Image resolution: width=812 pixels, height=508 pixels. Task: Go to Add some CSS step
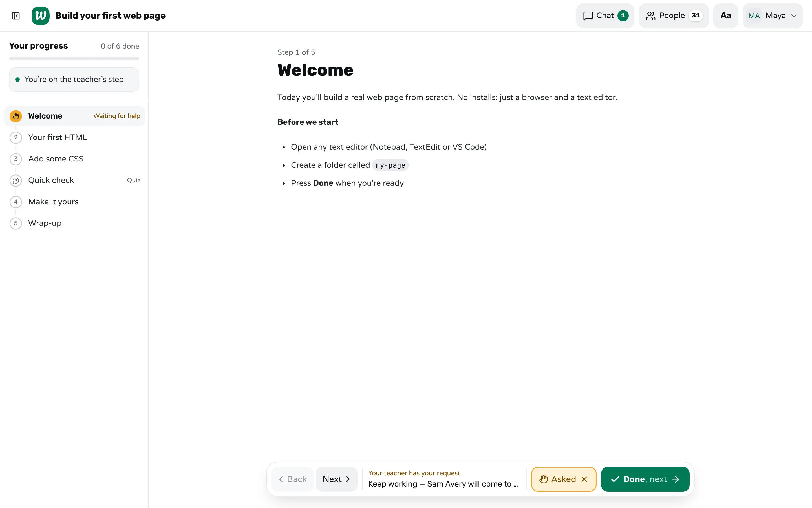click(74, 159)
